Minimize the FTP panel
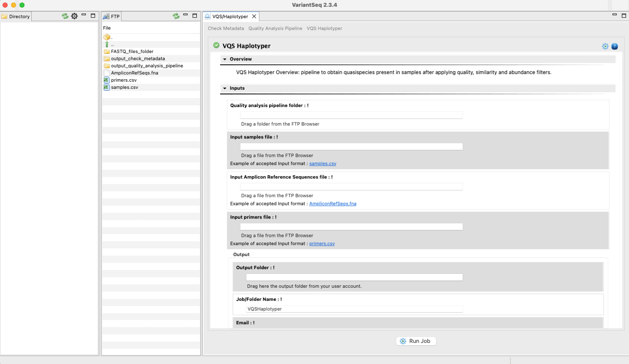Screen dimensions: 629x364 tap(185, 15)
